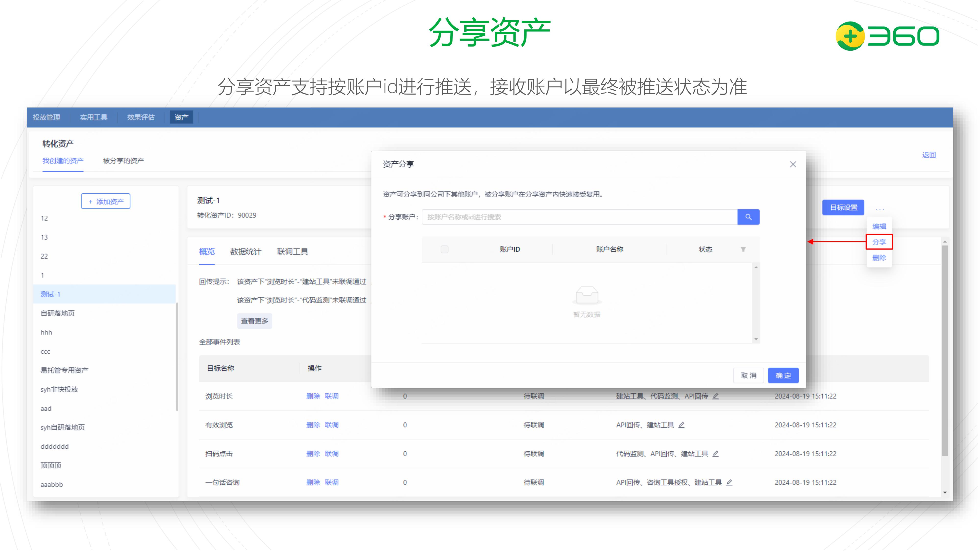
Task: Select asset ddddddd in the list
Action: point(105,446)
